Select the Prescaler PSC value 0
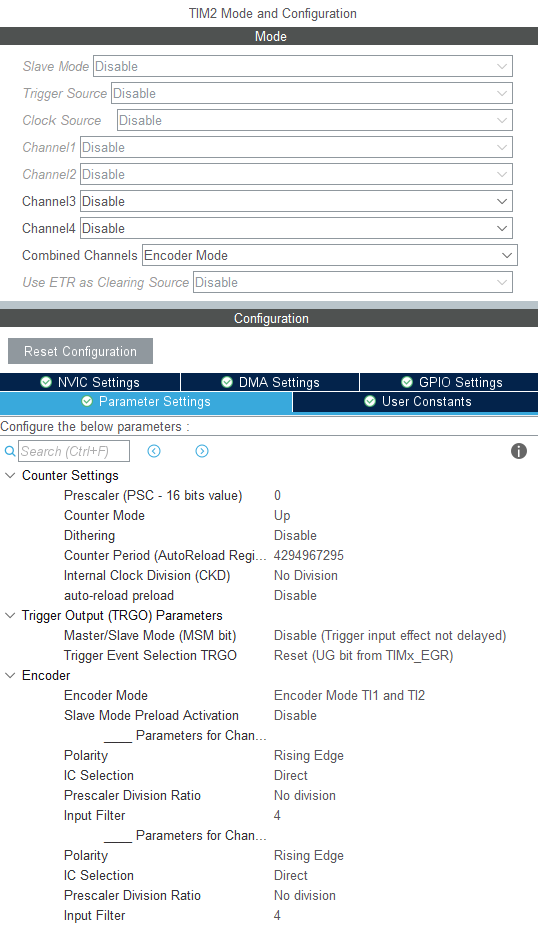 278,496
